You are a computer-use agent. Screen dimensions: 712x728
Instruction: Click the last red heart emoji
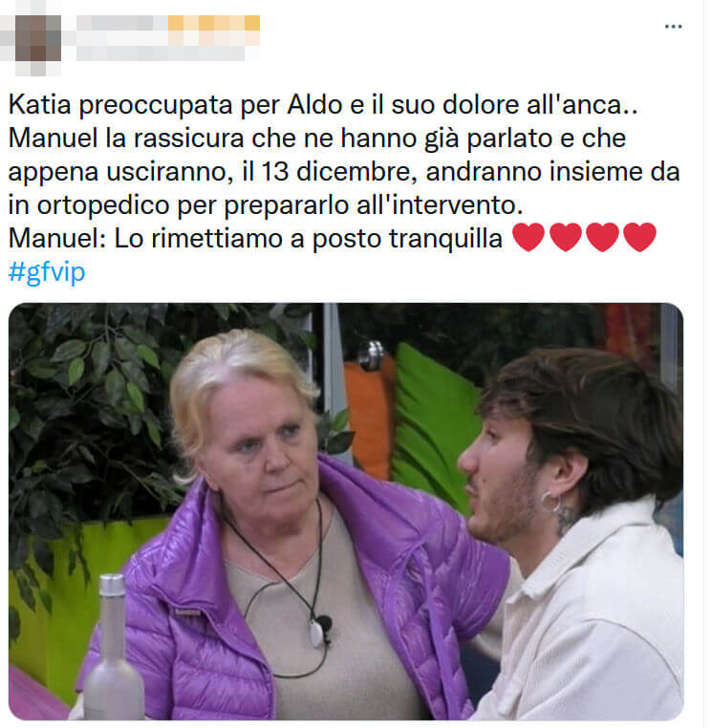[639, 237]
